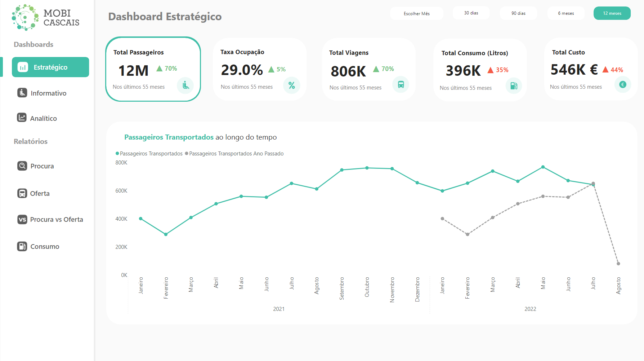Viewport: 644px width, 361px height.
Task: Click the Procura magnifier icon
Action: (x=22, y=166)
